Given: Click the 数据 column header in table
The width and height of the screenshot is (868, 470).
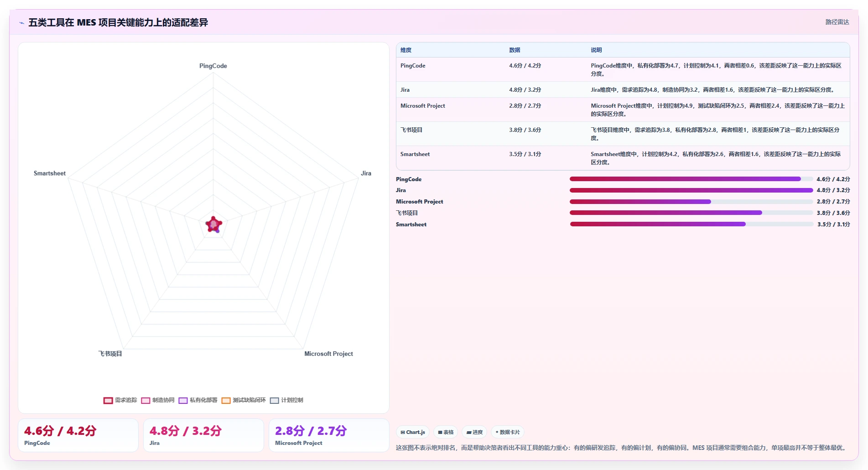Looking at the screenshot, I should pyautogui.click(x=515, y=50).
